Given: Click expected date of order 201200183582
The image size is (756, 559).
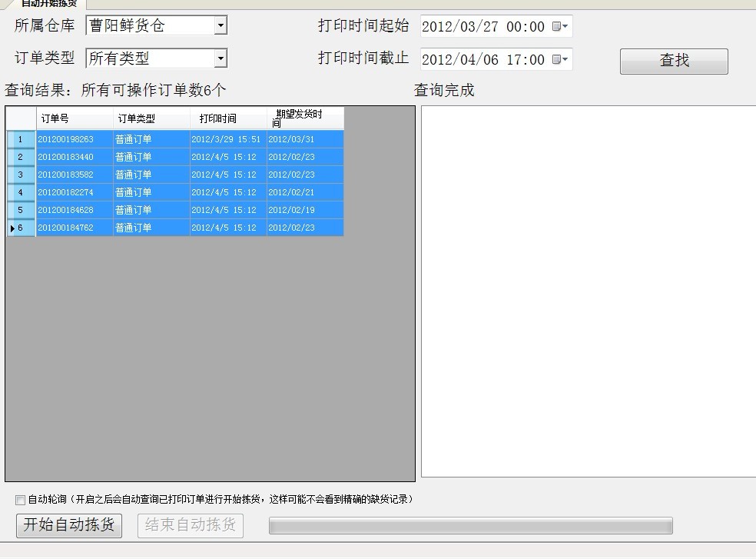Looking at the screenshot, I should point(305,175).
